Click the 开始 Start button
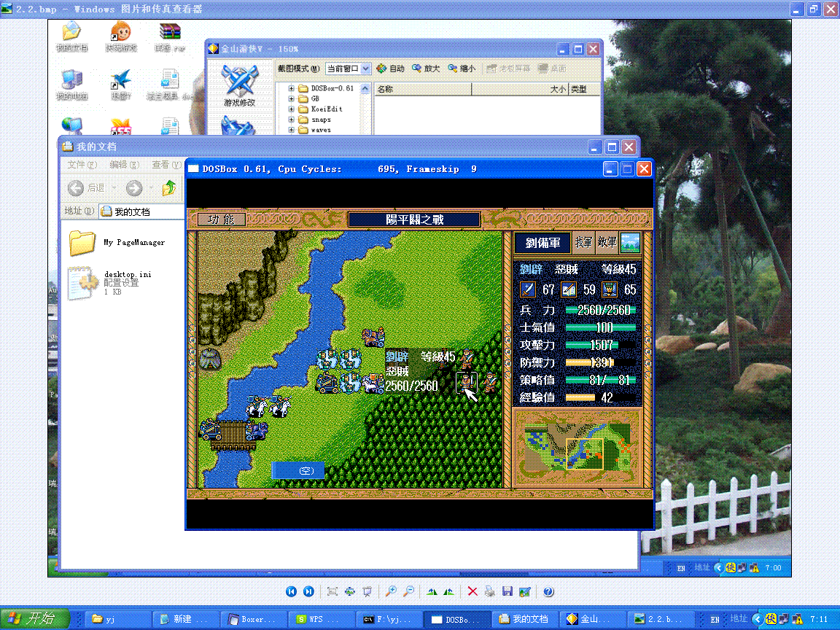Viewport: 840px width, 630px height. point(35,619)
